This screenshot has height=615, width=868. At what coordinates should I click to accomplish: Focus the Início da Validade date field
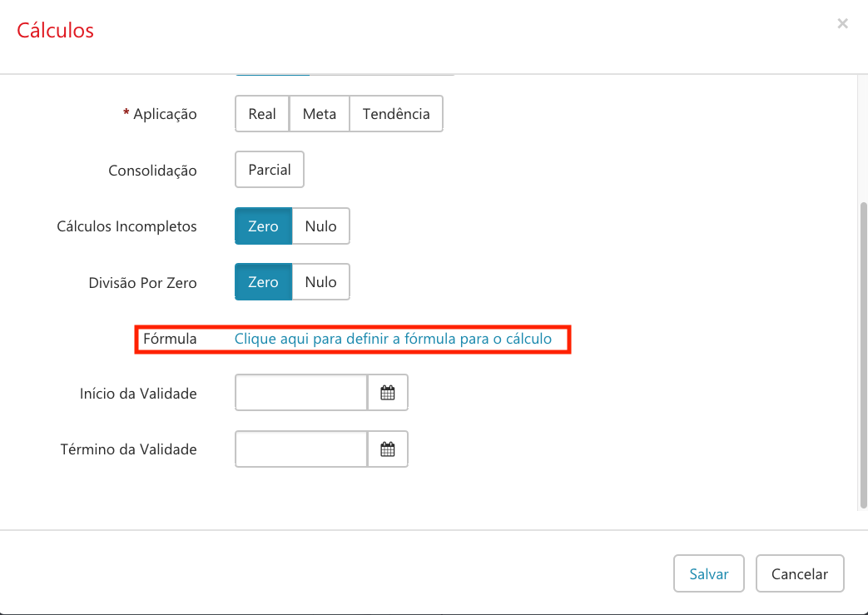(x=301, y=393)
